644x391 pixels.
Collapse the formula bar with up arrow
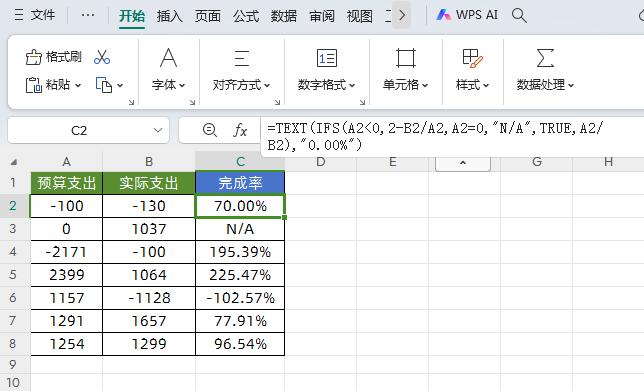click(x=463, y=163)
